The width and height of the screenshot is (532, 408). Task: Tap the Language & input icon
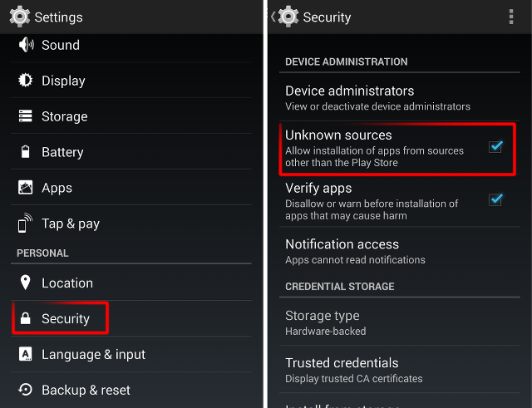coord(26,355)
